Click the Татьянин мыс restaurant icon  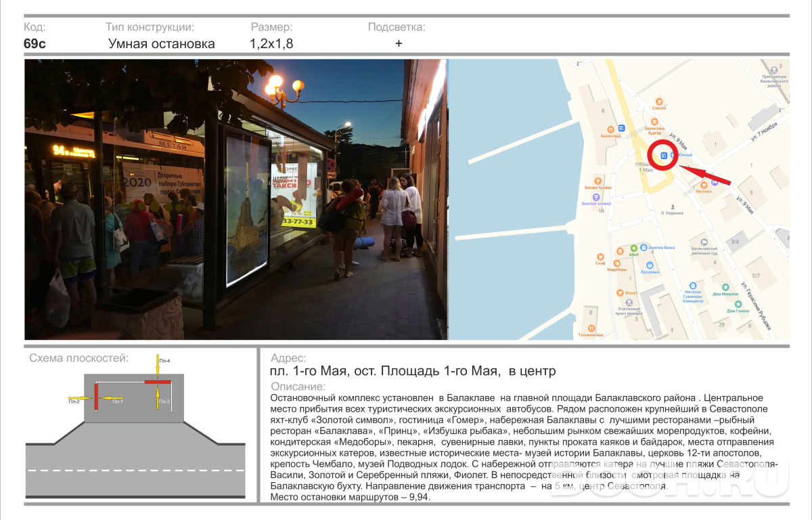pos(591,328)
